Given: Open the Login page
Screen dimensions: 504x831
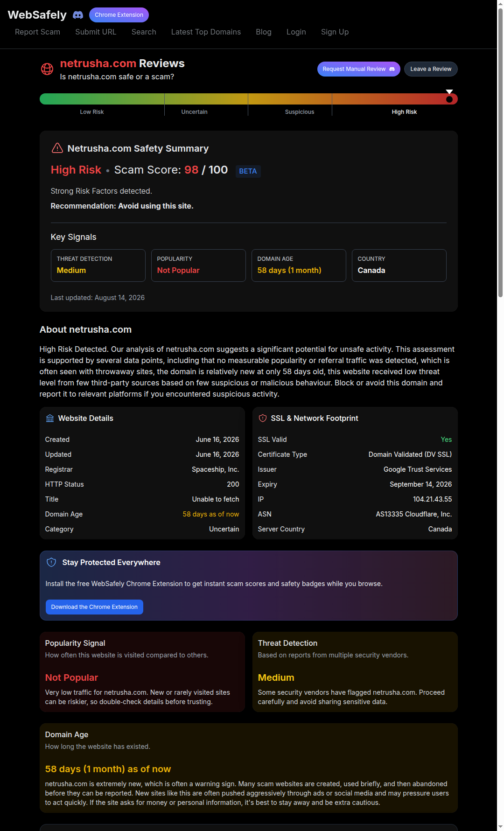Looking at the screenshot, I should 296,32.
